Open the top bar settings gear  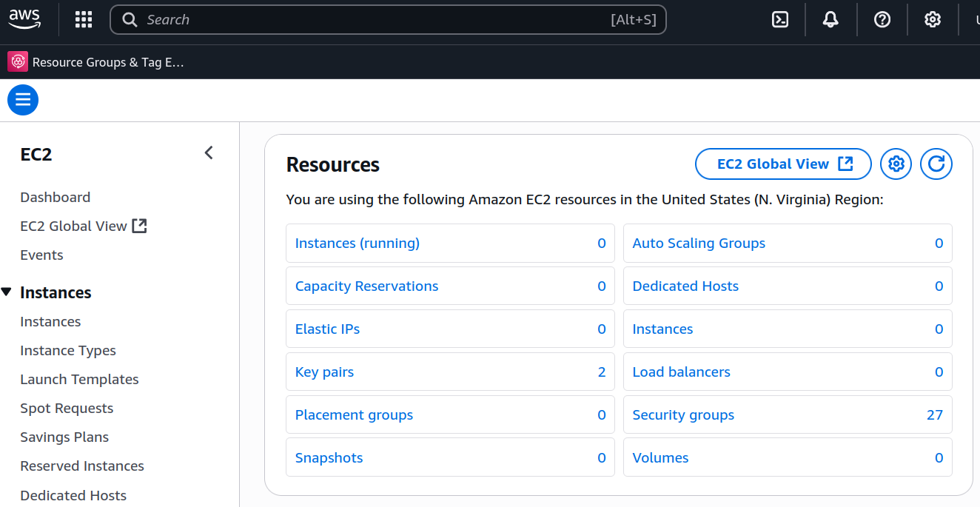coord(933,20)
